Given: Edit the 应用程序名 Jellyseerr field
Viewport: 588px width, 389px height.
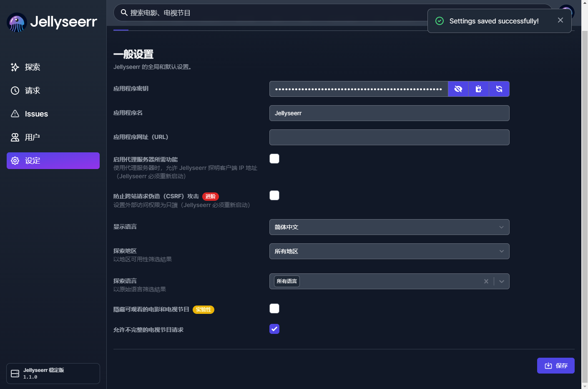Looking at the screenshot, I should click(389, 113).
